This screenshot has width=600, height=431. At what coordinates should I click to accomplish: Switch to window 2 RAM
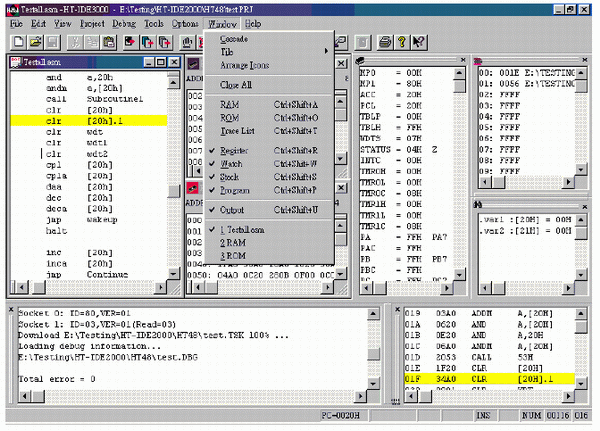269,243
